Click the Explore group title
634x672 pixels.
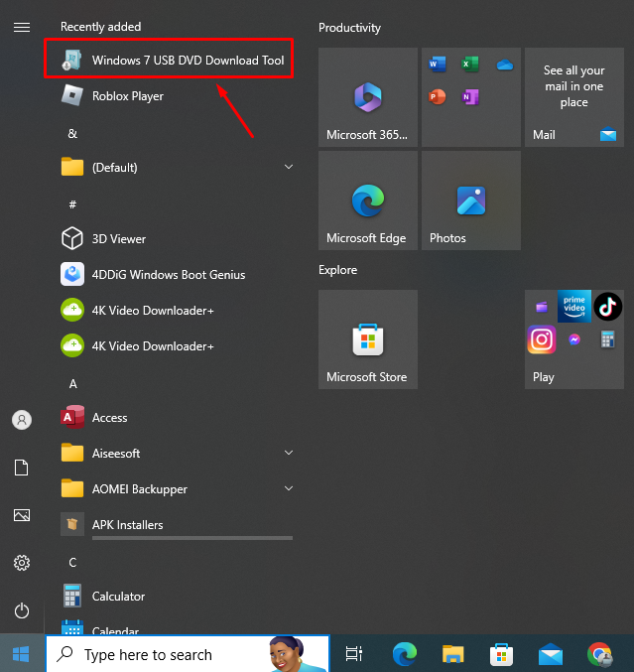(338, 270)
